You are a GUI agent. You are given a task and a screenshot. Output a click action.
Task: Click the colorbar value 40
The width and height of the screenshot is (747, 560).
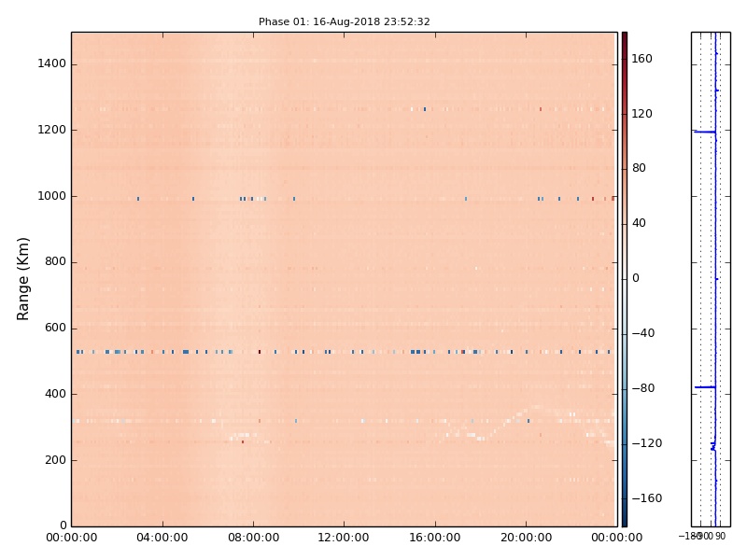[x=639, y=223]
